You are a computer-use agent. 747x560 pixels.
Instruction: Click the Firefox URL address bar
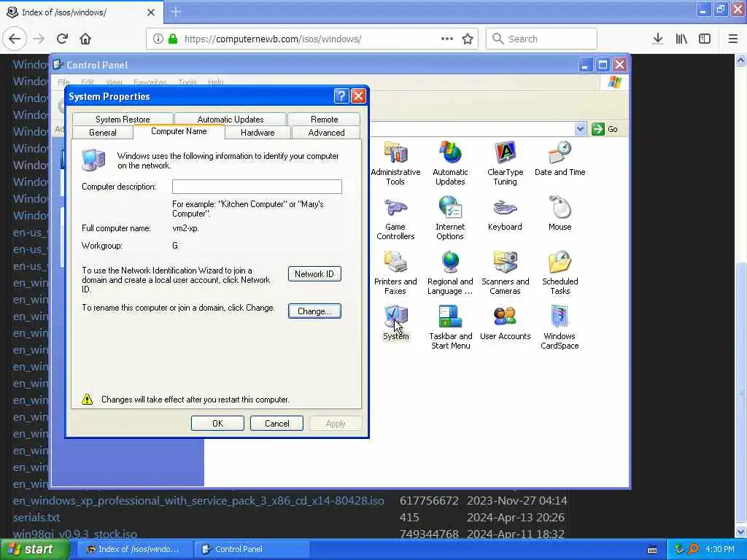point(312,39)
